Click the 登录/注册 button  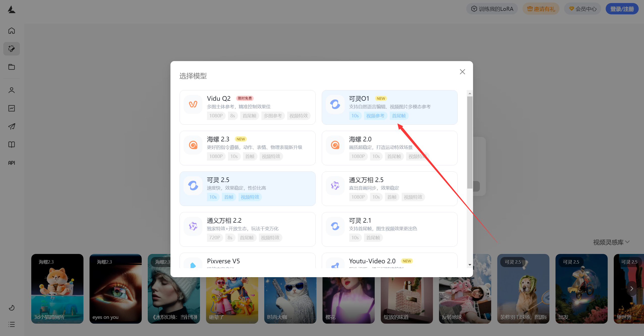pos(622,8)
